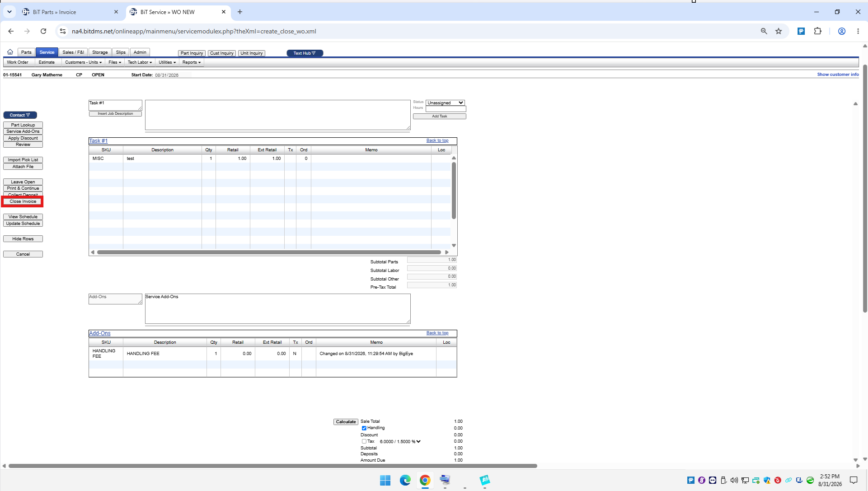868x491 pixels.
Task: Open the blue reading list extension icon
Action: [x=801, y=31]
